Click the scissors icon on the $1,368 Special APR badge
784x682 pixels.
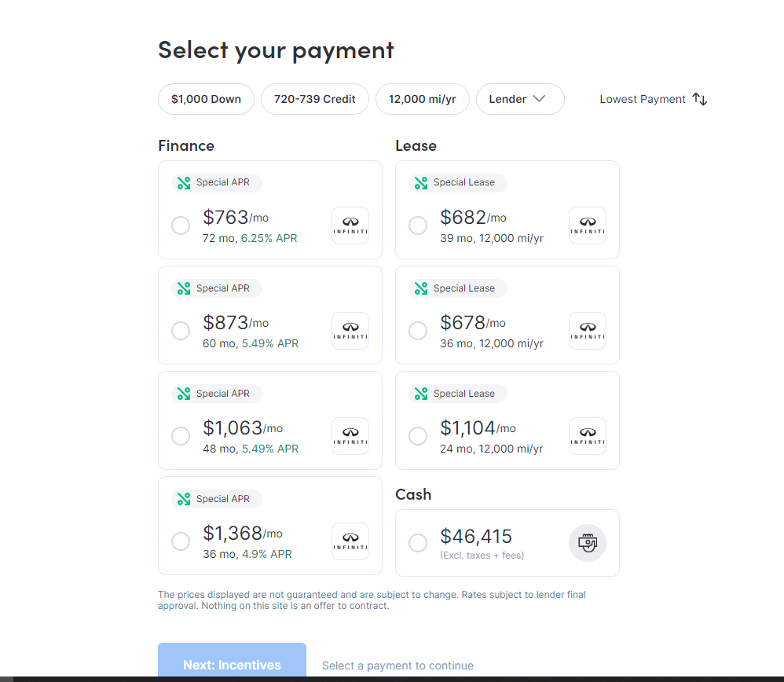click(x=183, y=499)
